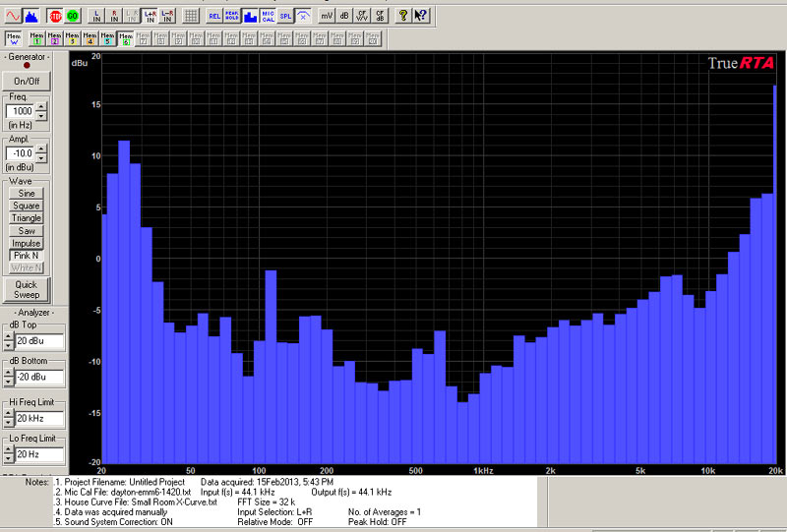The width and height of the screenshot is (787, 532).
Task: Enable the REL relative mode icon
Action: pyautogui.click(x=214, y=16)
